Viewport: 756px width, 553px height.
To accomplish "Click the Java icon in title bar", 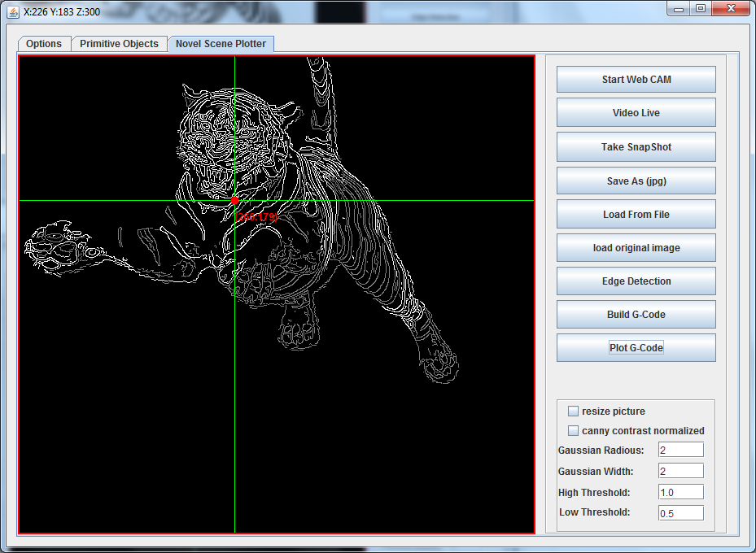I will [13, 11].
